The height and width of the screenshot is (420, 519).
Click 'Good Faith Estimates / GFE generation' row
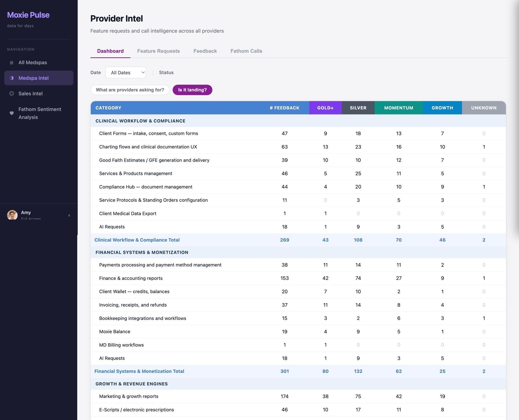click(x=298, y=160)
